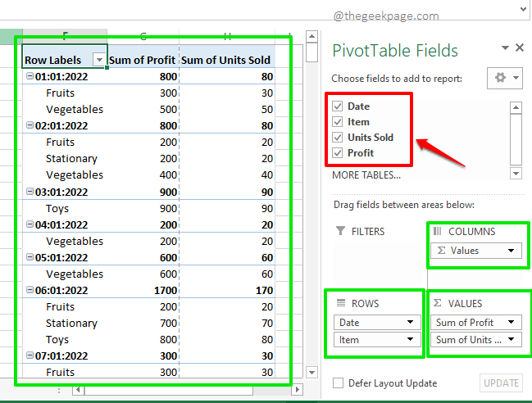Image resolution: width=532 pixels, height=403 pixels.
Task: Open the PivotTable Fields gear tools menu
Action: pyautogui.click(x=504, y=79)
